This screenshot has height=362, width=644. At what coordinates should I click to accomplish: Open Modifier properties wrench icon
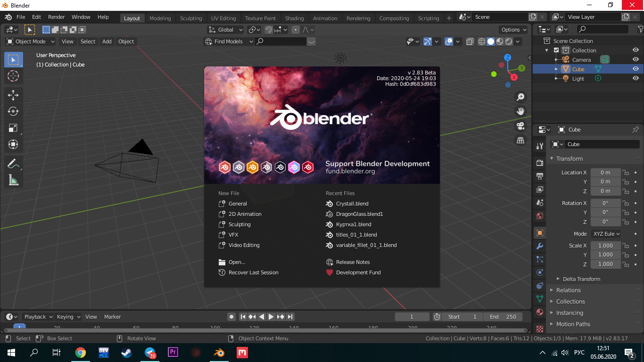[540, 246]
